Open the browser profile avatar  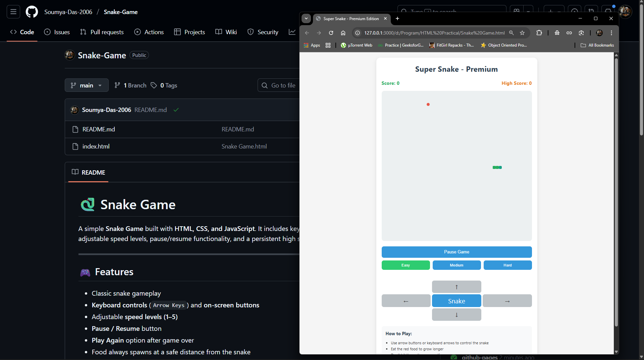click(599, 33)
